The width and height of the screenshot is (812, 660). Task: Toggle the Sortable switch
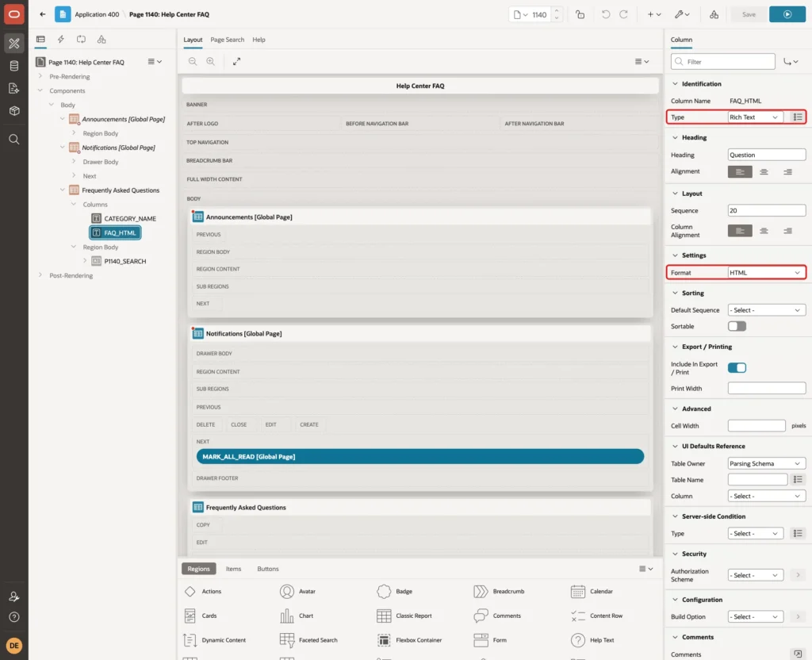point(737,326)
